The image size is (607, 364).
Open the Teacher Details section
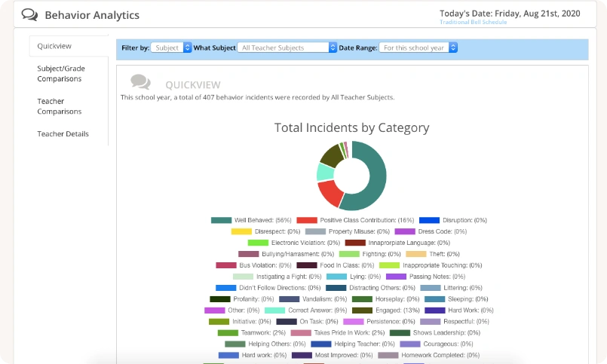point(63,134)
